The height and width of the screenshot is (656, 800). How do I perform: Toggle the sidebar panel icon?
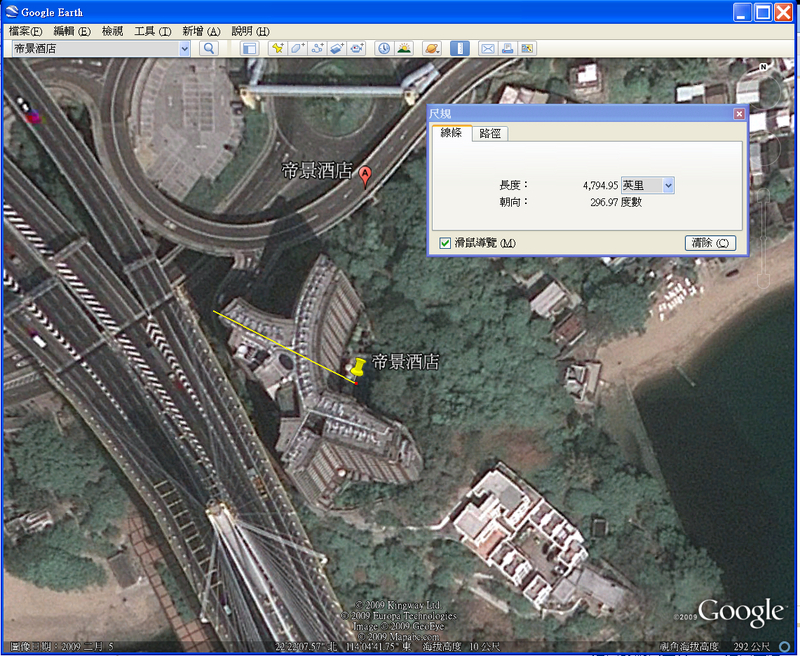(x=249, y=48)
